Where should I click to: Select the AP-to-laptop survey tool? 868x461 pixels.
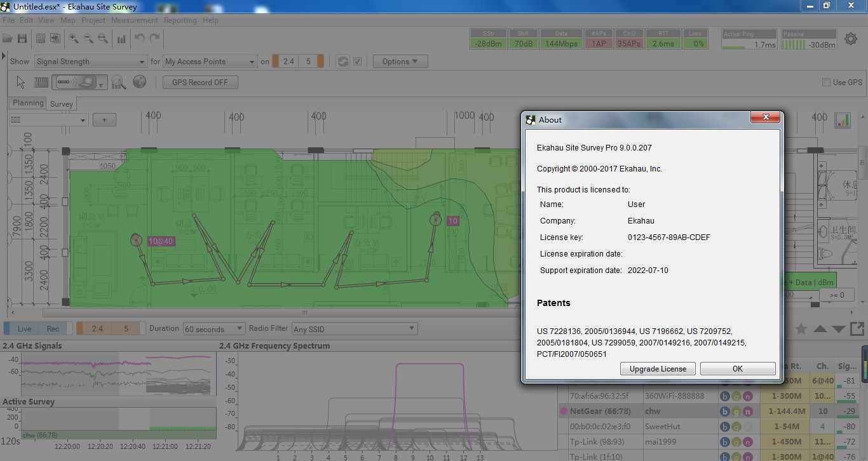point(76,82)
